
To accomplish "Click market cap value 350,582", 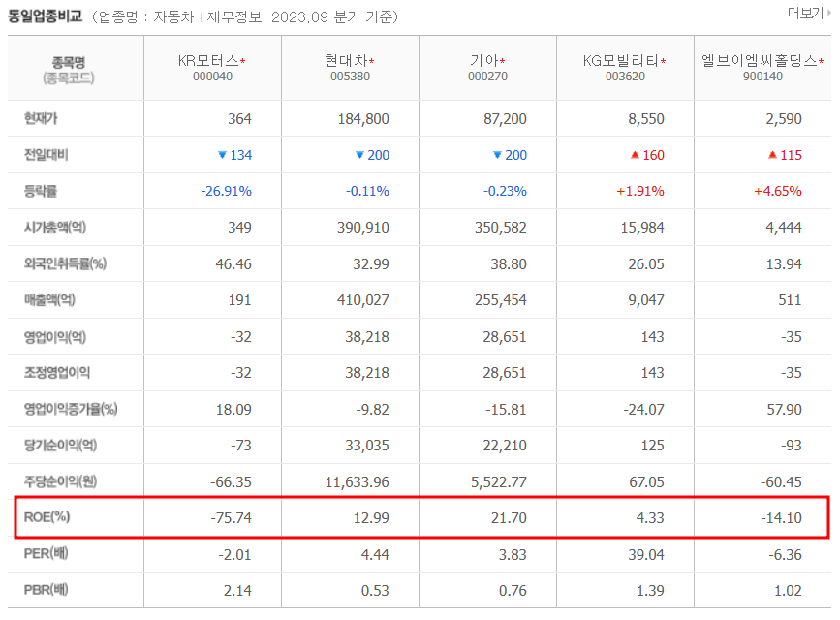I will [x=501, y=228].
